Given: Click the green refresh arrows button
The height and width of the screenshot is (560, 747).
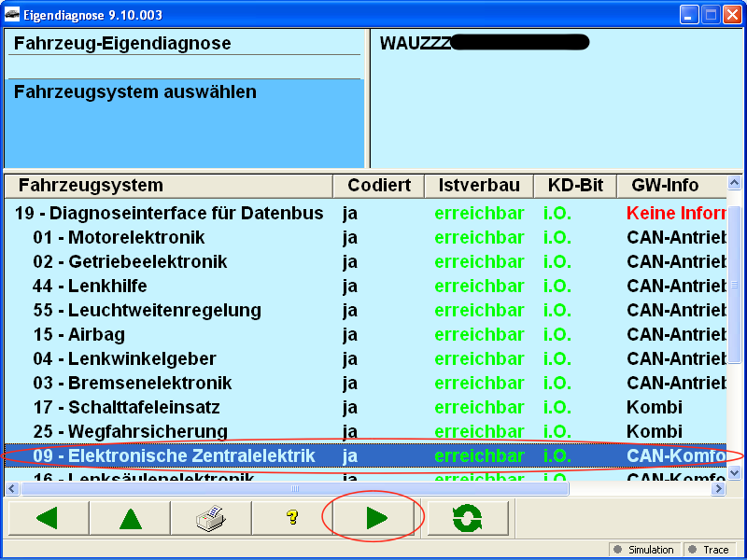Looking at the screenshot, I should coord(468,518).
